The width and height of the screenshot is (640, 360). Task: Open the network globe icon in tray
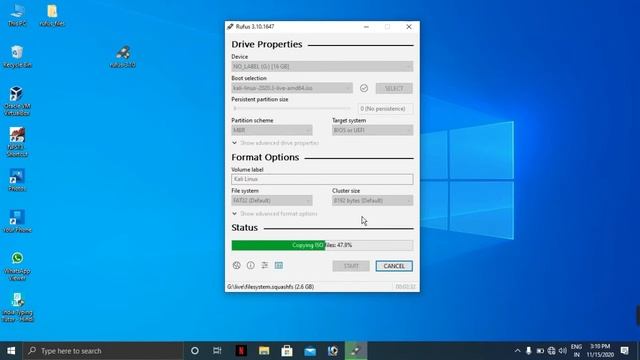tap(551, 351)
